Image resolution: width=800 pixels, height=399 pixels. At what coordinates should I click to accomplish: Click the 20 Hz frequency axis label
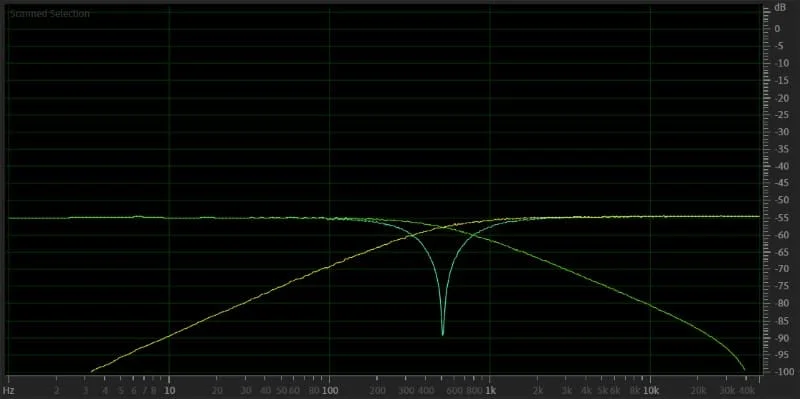point(217,391)
